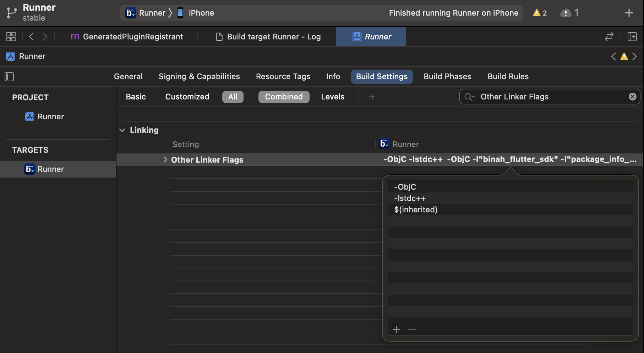Jump to previous issue chevron
The width and height of the screenshot is (644, 353).
pyautogui.click(x=613, y=56)
